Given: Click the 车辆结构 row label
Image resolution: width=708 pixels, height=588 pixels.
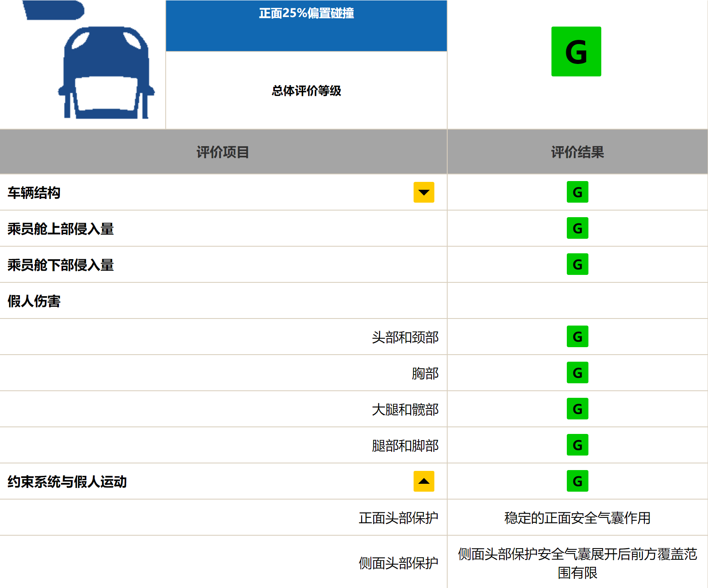Looking at the screenshot, I should click(34, 193).
